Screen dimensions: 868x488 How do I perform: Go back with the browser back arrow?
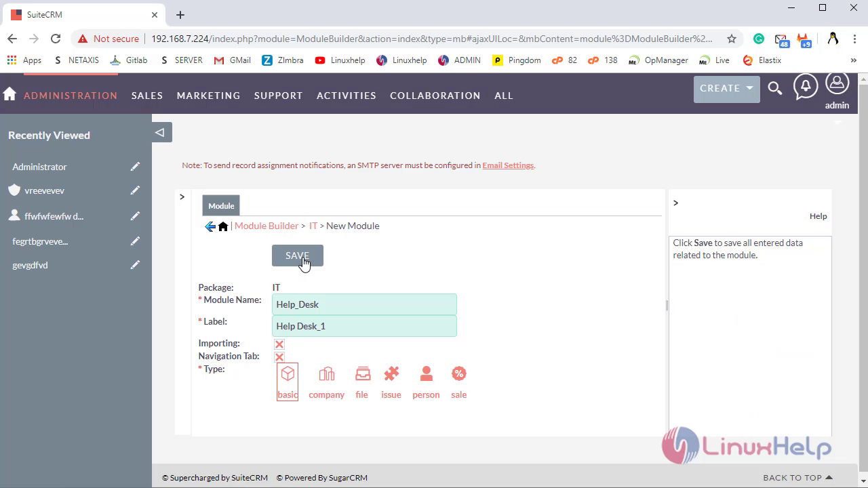(x=12, y=39)
